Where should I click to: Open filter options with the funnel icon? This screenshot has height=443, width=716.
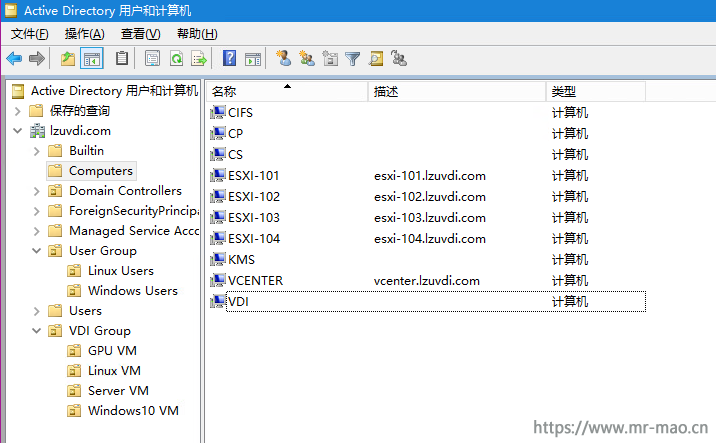(x=353, y=58)
